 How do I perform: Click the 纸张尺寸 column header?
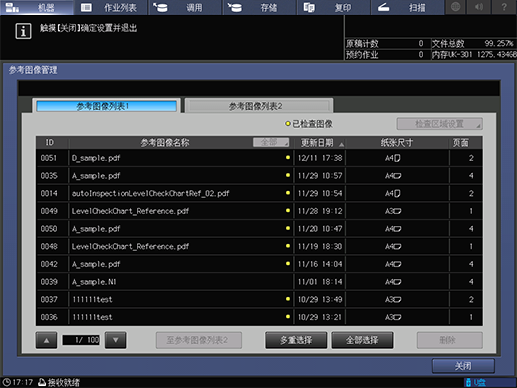397,143
